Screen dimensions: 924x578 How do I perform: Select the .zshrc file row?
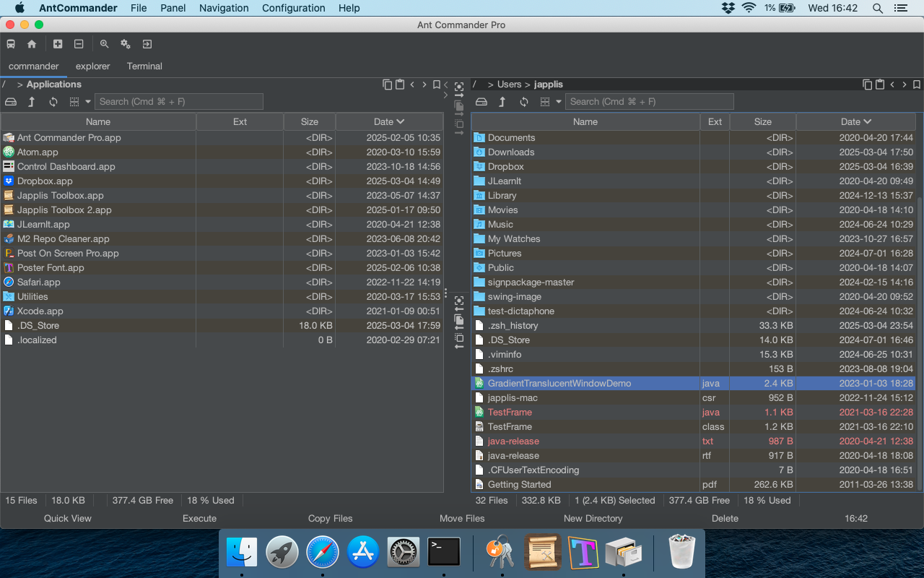pos(694,369)
